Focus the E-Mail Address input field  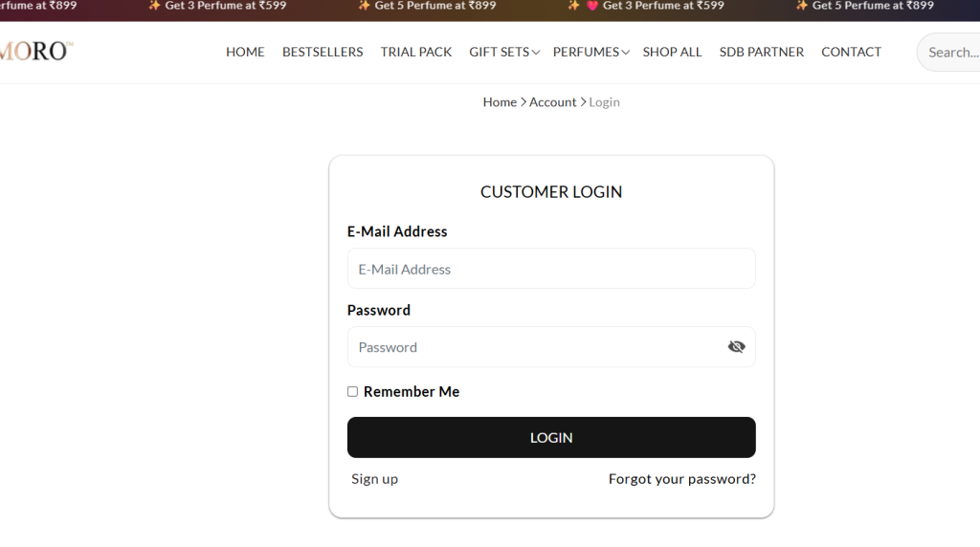pos(551,269)
